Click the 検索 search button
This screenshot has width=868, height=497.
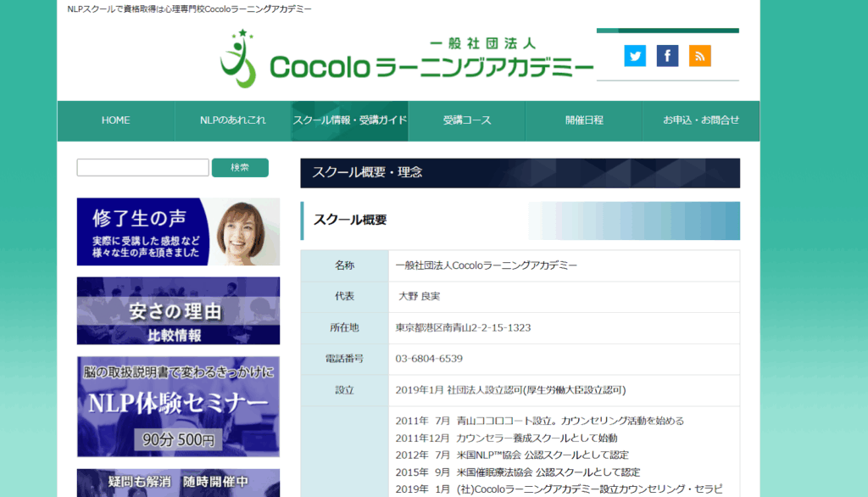tap(240, 167)
